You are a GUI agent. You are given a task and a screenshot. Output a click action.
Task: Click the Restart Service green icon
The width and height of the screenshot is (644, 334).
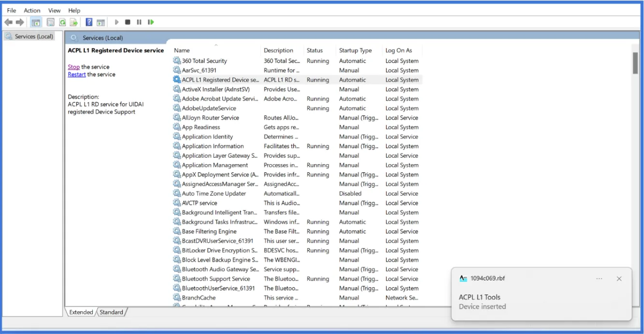(x=151, y=22)
